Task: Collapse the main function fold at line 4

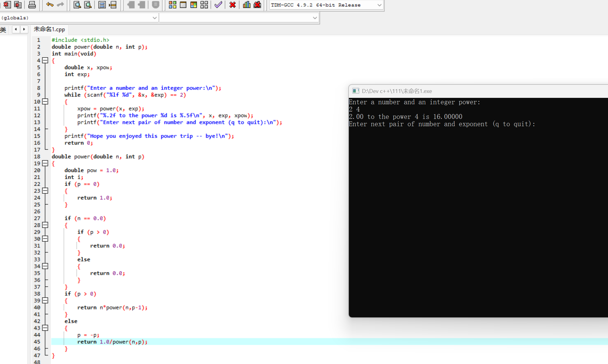Action: 45,60
